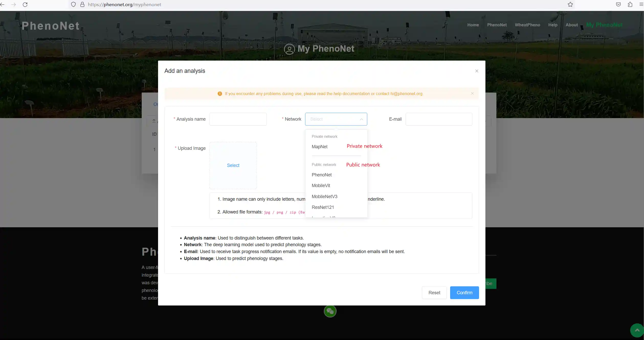The width and height of the screenshot is (644, 340).
Task: Open Home in the top navigation
Action: [473, 25]
